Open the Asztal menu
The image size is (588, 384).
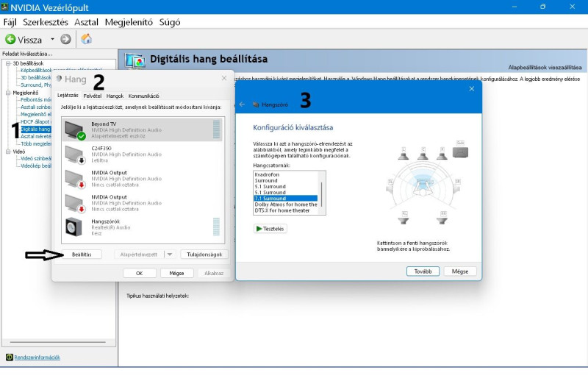click(86, 22)
